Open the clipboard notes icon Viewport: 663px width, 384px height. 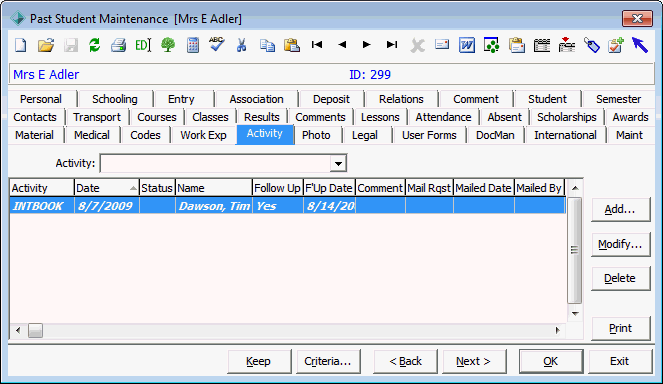pyautogui.click(x=517, y=45)
